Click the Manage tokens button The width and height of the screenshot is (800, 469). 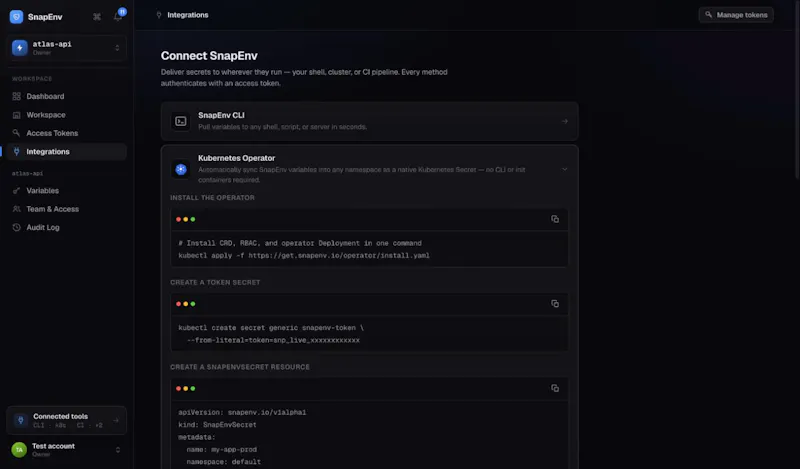pos(736,15)
